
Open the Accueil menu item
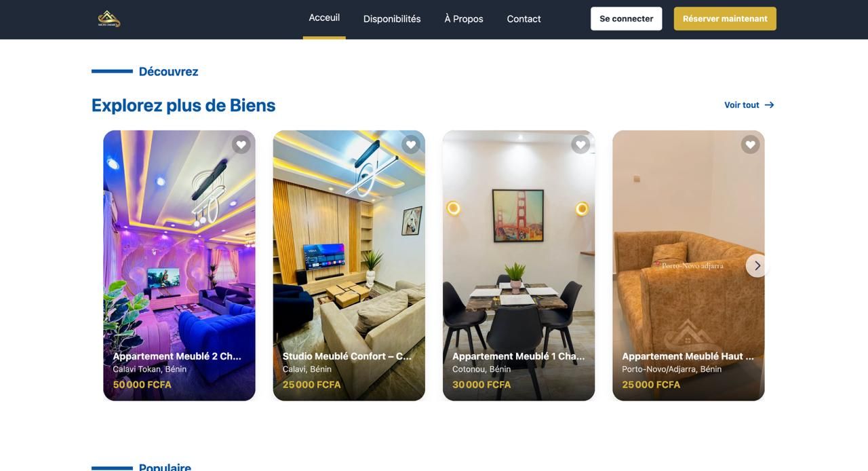[x=324, y=18]
